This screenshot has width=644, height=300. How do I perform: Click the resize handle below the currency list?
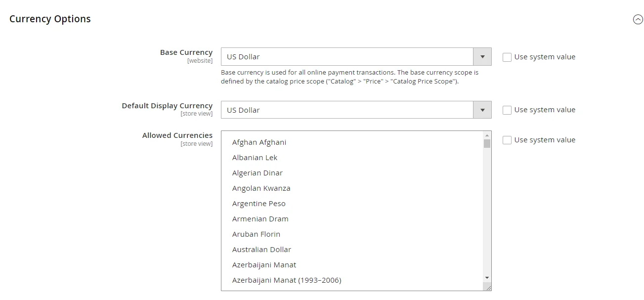pyautogui.click(x=489, y=287)
